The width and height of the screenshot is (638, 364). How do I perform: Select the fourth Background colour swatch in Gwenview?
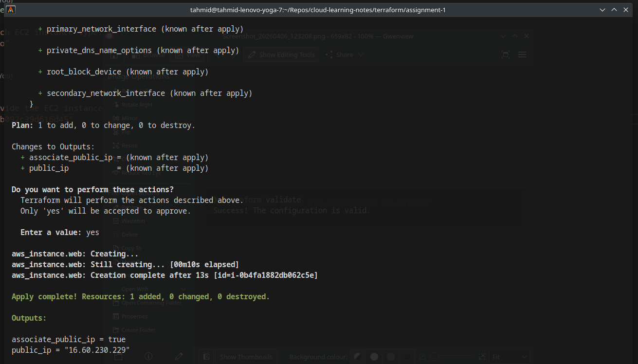(x=407, y=357)
